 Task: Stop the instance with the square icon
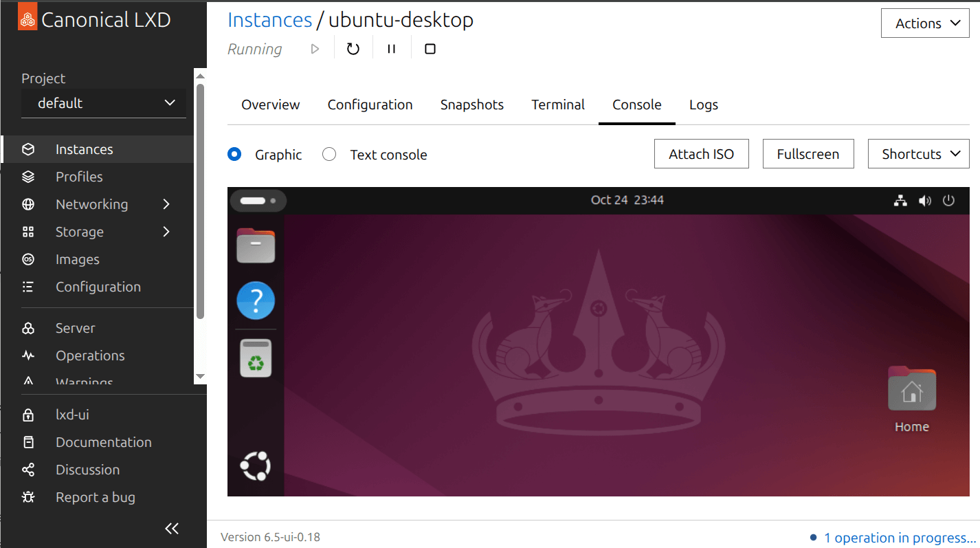[430, 49]
